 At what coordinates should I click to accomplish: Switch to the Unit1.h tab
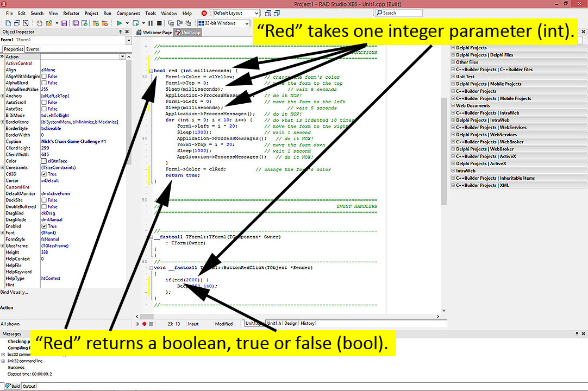[x=274, y=323]
